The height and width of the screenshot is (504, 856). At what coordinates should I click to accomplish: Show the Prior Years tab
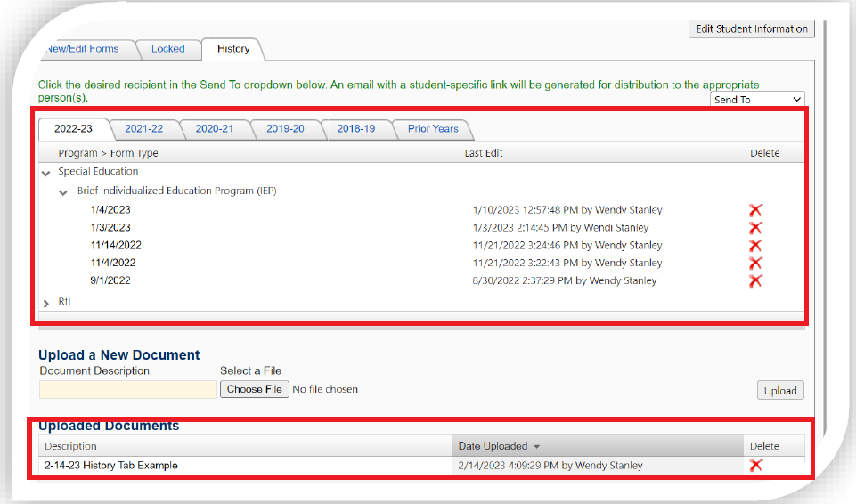coord(433,129)
